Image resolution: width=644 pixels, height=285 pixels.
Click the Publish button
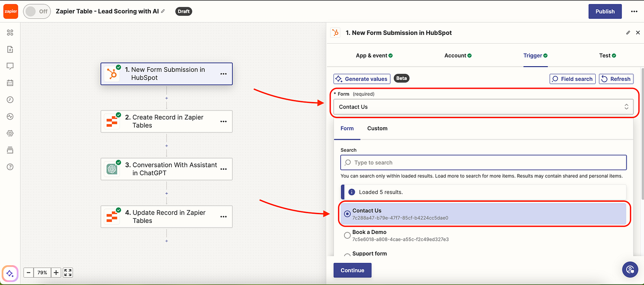(605, 11)
